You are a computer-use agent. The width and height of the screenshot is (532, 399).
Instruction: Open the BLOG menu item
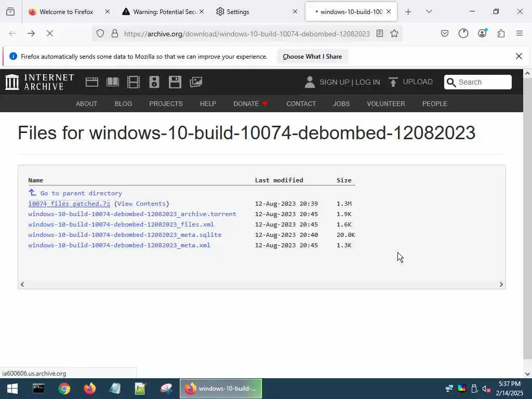123,104
